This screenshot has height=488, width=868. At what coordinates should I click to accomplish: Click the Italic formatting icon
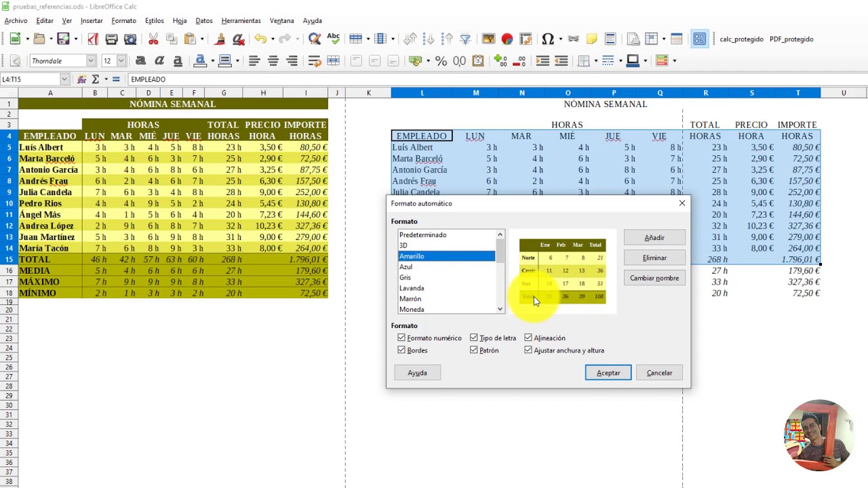159,61
